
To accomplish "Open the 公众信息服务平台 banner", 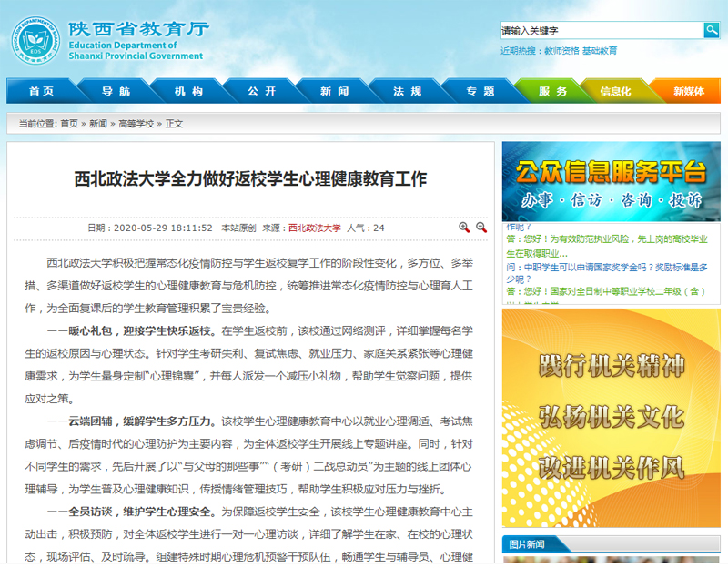I will point(611,181).
